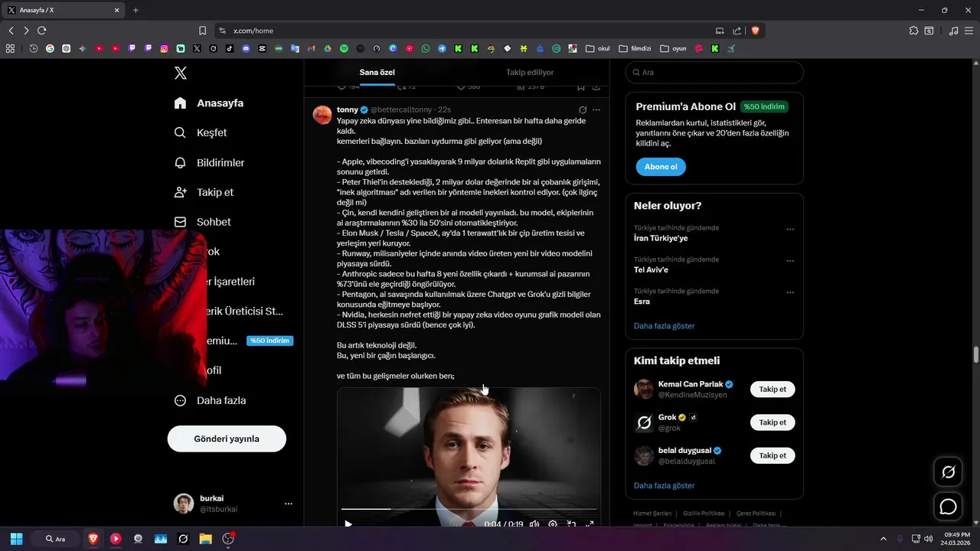Open a new browser tab
The width and height of the screenshot is (980, 551).
point(136,10)
